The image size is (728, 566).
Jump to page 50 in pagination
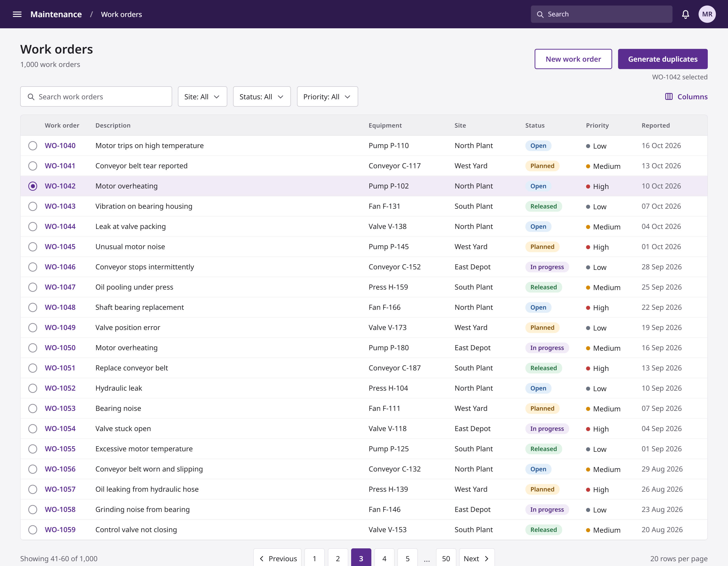[446, 558]
